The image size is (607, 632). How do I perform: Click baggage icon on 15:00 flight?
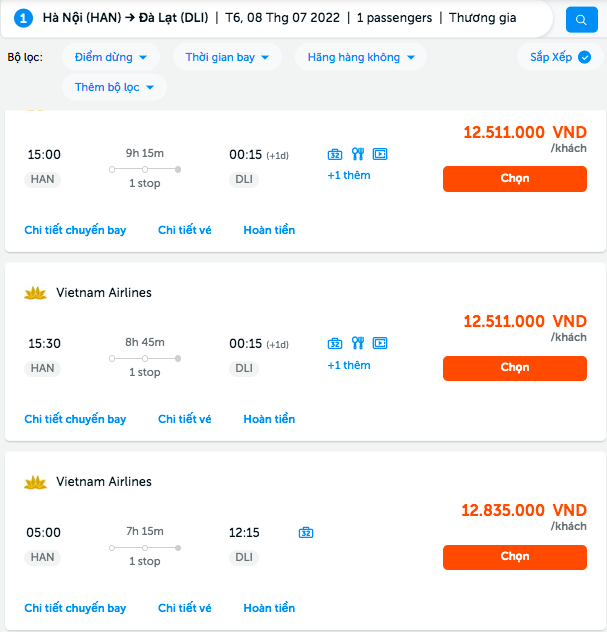point(335,154)
